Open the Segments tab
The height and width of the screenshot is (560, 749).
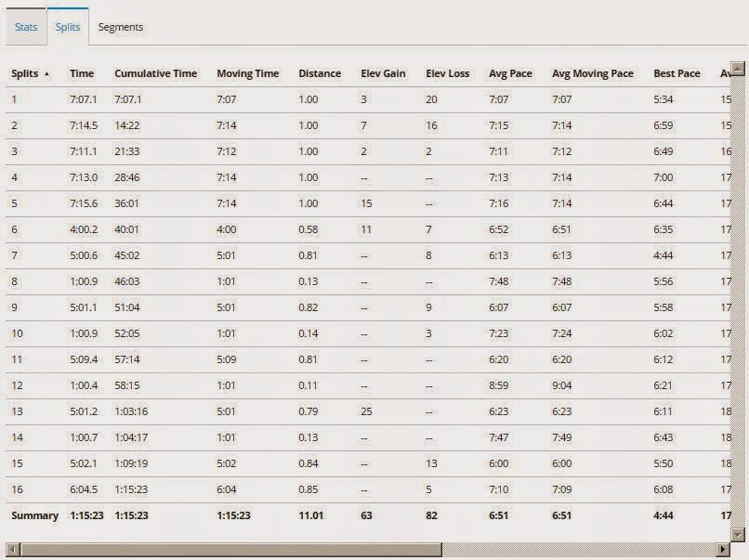coord(121,27)
